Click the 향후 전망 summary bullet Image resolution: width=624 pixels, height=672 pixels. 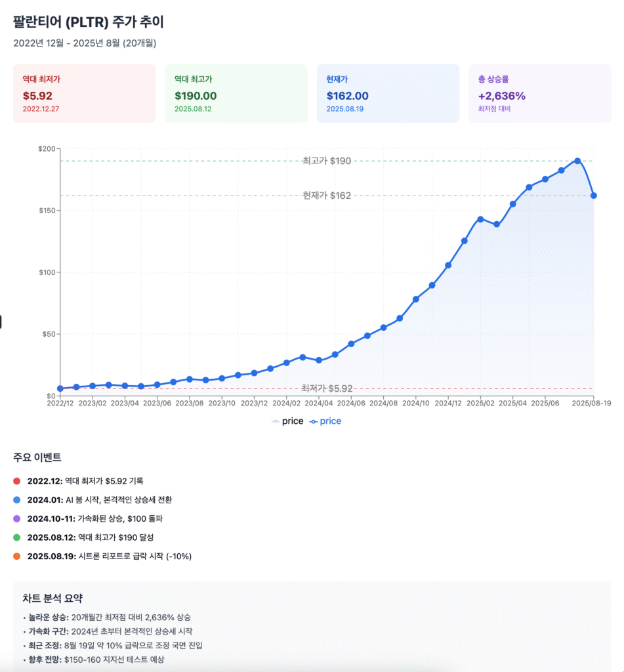pos(94,660)
